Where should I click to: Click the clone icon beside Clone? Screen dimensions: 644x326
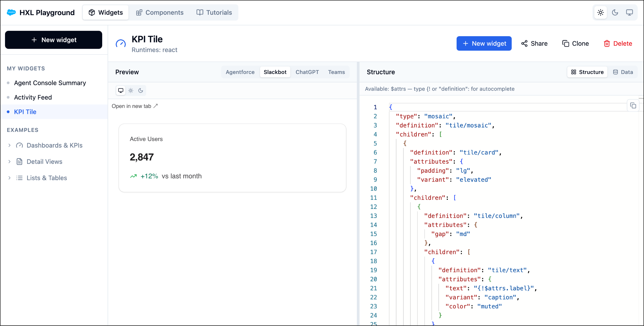566,43
